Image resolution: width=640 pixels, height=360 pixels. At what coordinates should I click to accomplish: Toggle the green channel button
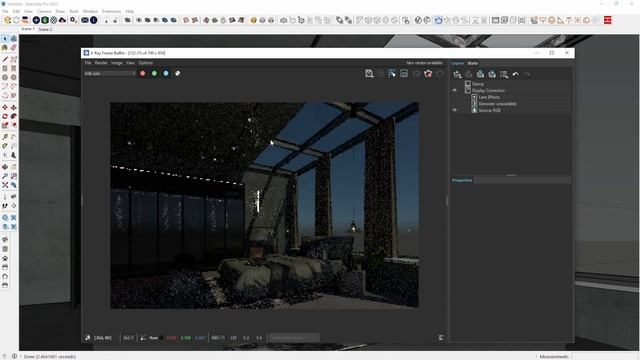point(154,73)
